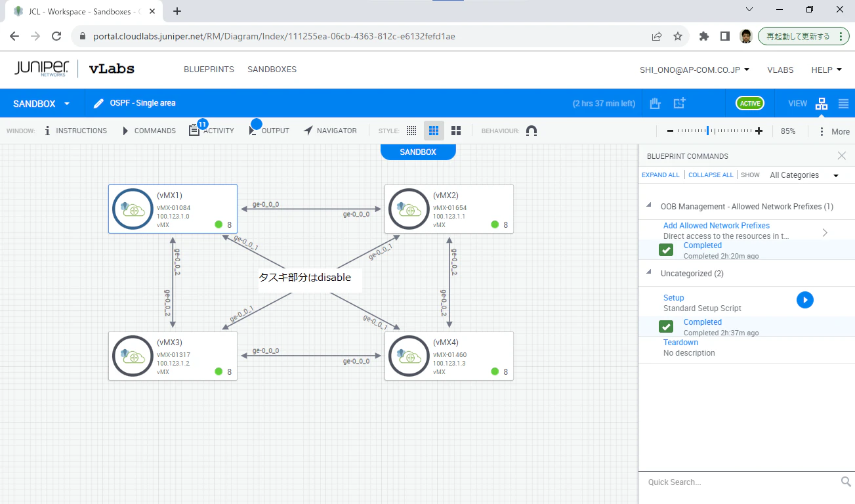The image size is (855, 504).
Task: Open the ACTIVITY window
Action: 211,131
